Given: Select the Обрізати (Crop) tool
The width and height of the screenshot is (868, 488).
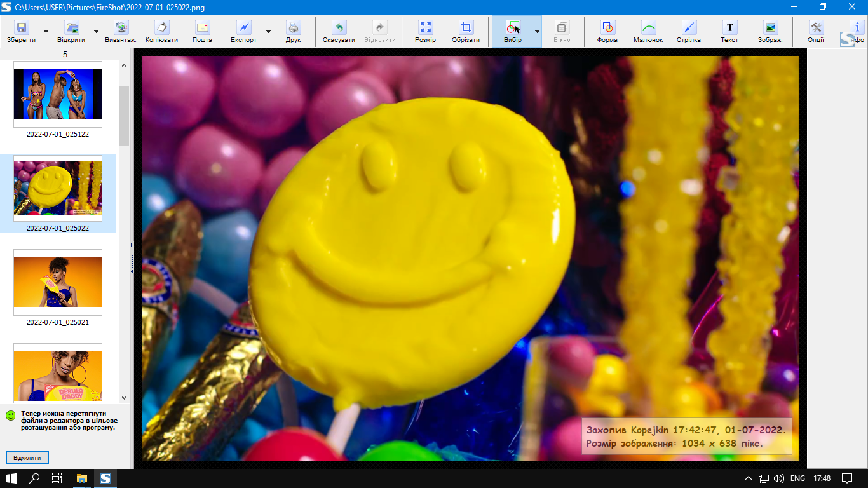Looking at the screenshot, I should (x=466, y=31).
